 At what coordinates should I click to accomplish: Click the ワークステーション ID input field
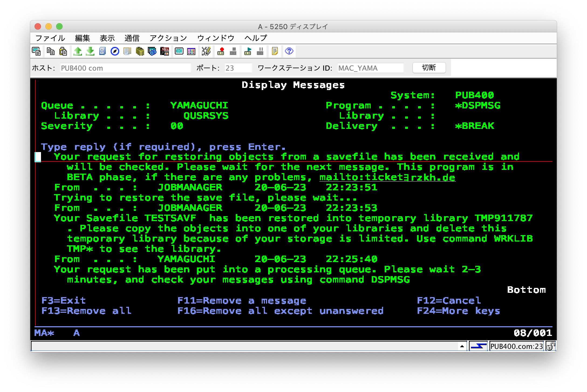370,68
